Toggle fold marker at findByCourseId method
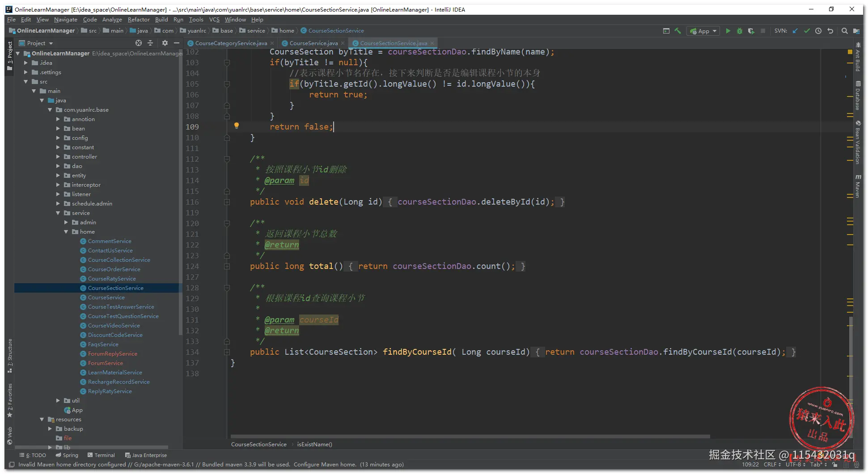Image resolution: width=868 pixels, height=474 pixels. pos(227,352)
